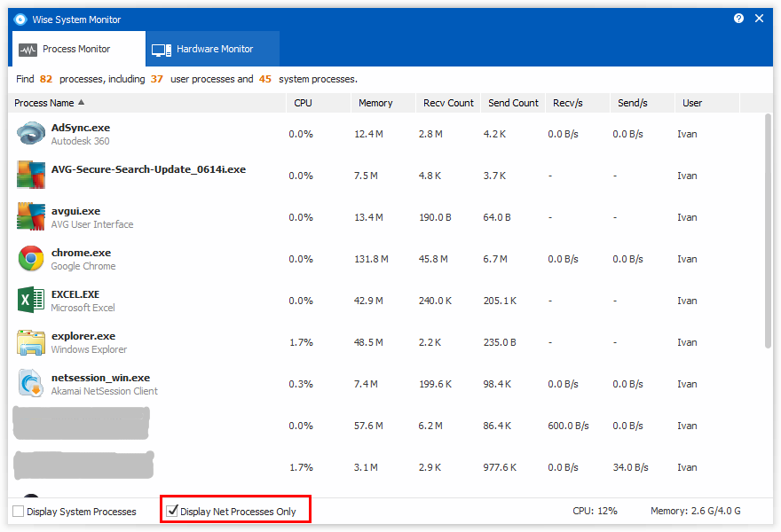Click the 205.1 K send count value
This screenshot has height=532, width=781.
click(x=500, y=301)
